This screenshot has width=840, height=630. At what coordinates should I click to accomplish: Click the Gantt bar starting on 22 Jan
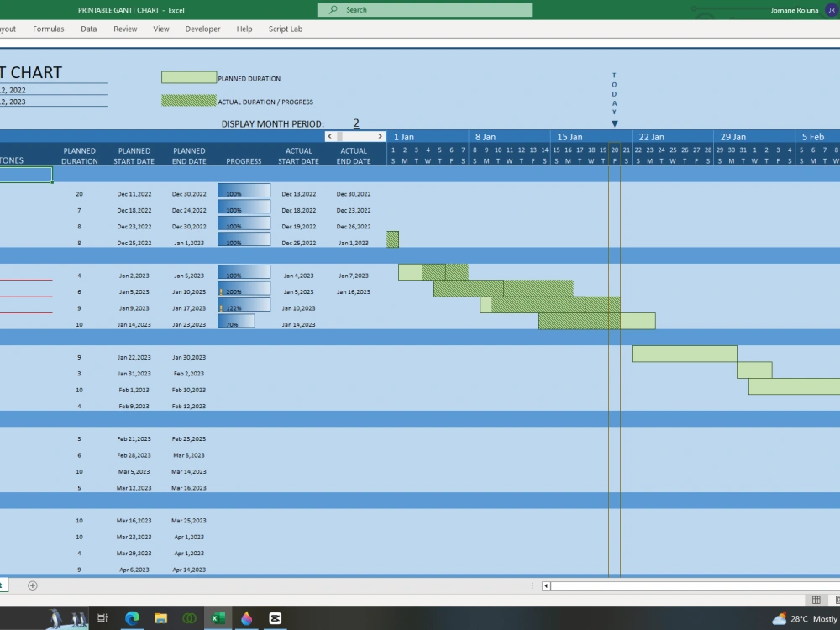[x=684, y=354]
